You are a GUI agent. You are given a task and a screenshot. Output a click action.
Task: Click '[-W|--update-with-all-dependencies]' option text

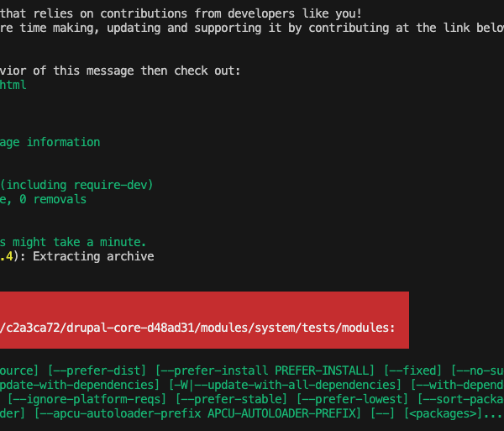tap(285, 385)
